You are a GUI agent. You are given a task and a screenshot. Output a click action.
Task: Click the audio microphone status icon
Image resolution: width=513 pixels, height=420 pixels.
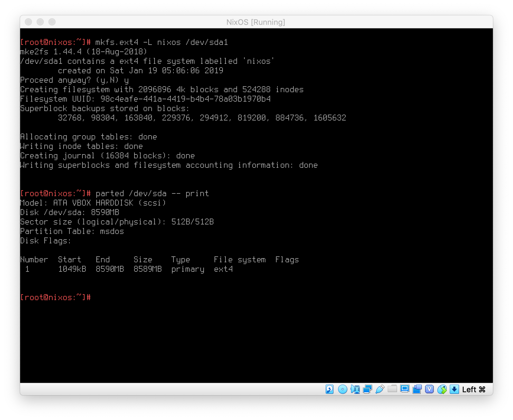coord(355,389)
